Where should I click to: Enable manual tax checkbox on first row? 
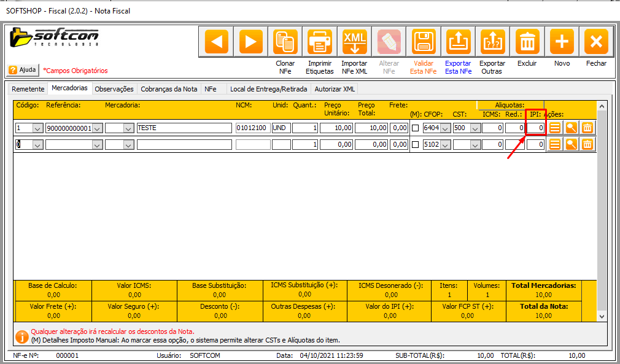(416, 128)
